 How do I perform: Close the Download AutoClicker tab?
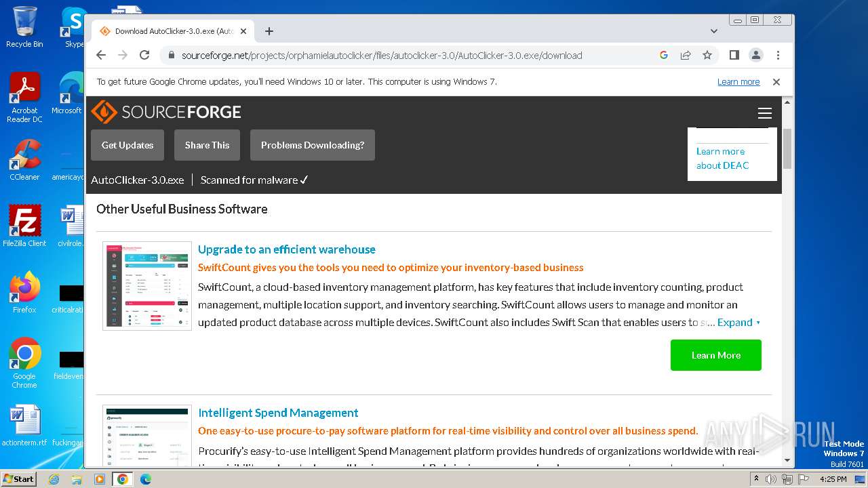click(x=243, y=31)
